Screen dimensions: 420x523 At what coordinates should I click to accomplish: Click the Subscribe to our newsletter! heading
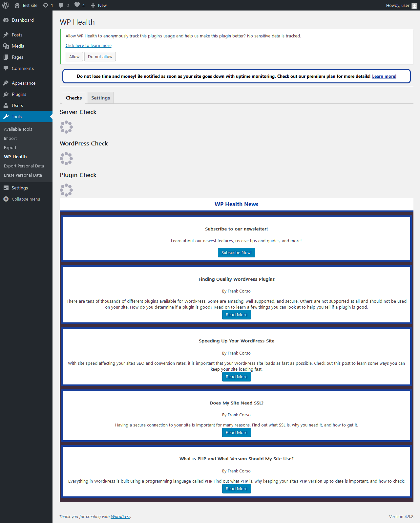coord(237,229)
